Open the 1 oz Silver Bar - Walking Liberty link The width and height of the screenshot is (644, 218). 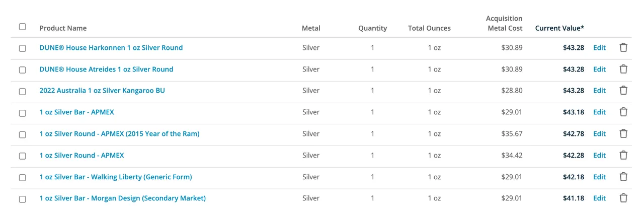pos(116,177)
